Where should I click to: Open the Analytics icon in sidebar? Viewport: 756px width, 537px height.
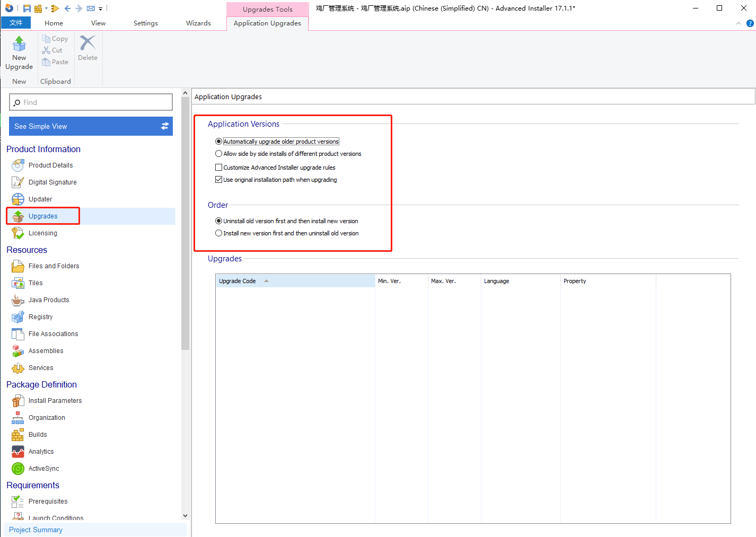tap(17, 452)
